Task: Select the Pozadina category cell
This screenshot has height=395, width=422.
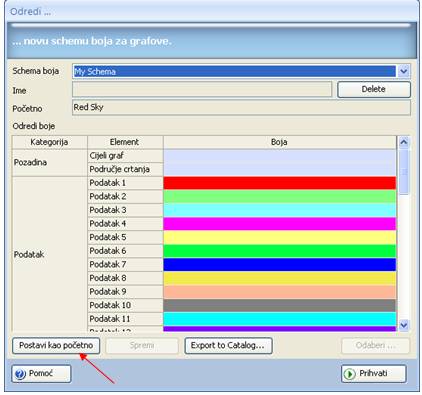Action: point(49,163)
